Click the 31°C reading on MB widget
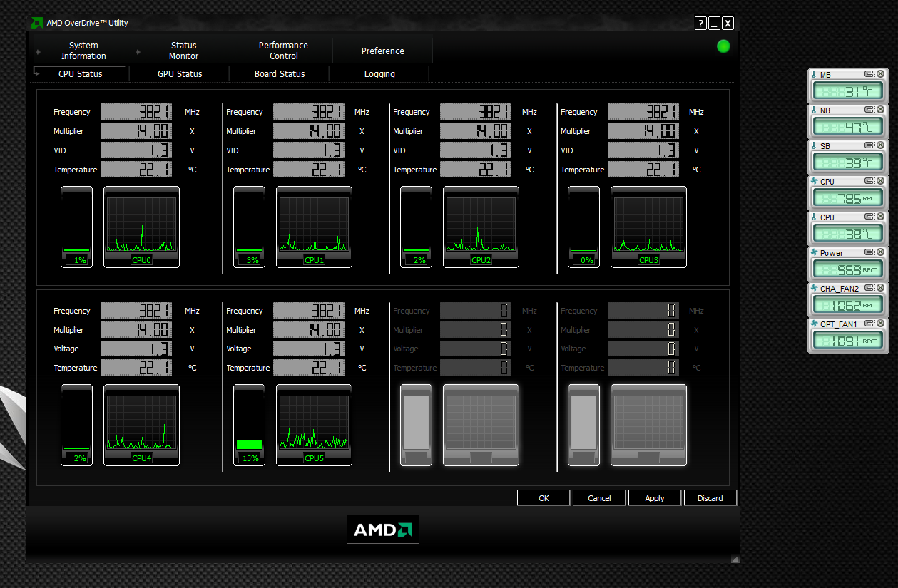The image size is (898, 588). tap(848, 92)
